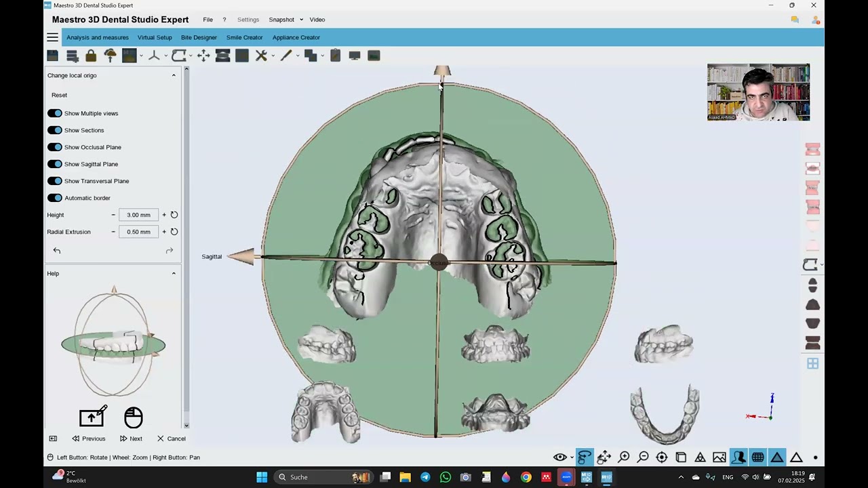Click the zoom out magnifier icon
Image resolution: width=868 pixels, height=488 pixels.
coord(643,457)
